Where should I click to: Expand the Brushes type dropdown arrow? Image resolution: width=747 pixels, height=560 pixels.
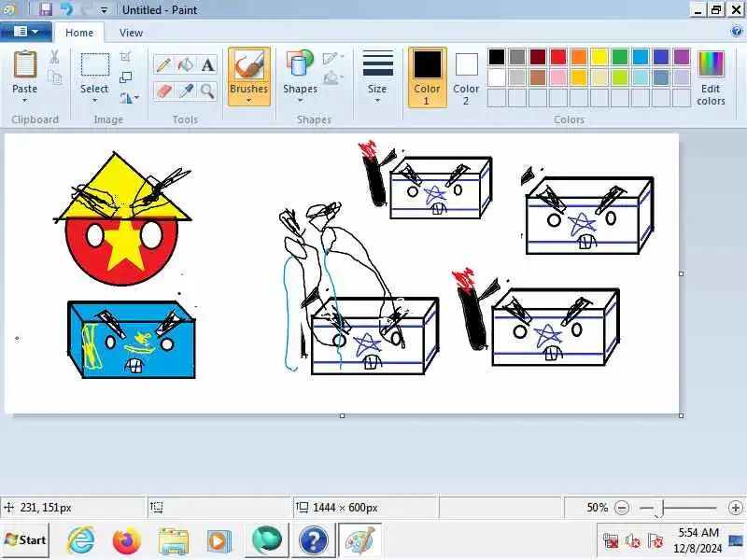(248, 100)
